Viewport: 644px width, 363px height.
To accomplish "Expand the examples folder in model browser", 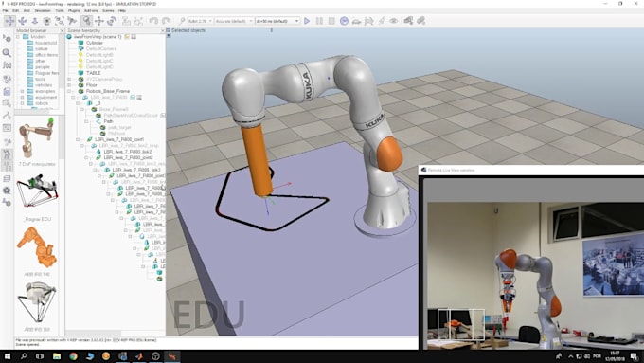I will (22, 91).
